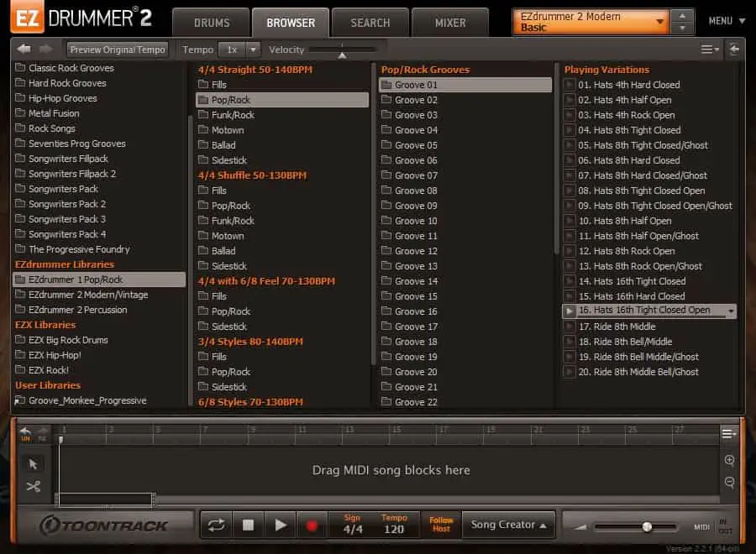Step to previous preset with up arrow

(682, 16)
